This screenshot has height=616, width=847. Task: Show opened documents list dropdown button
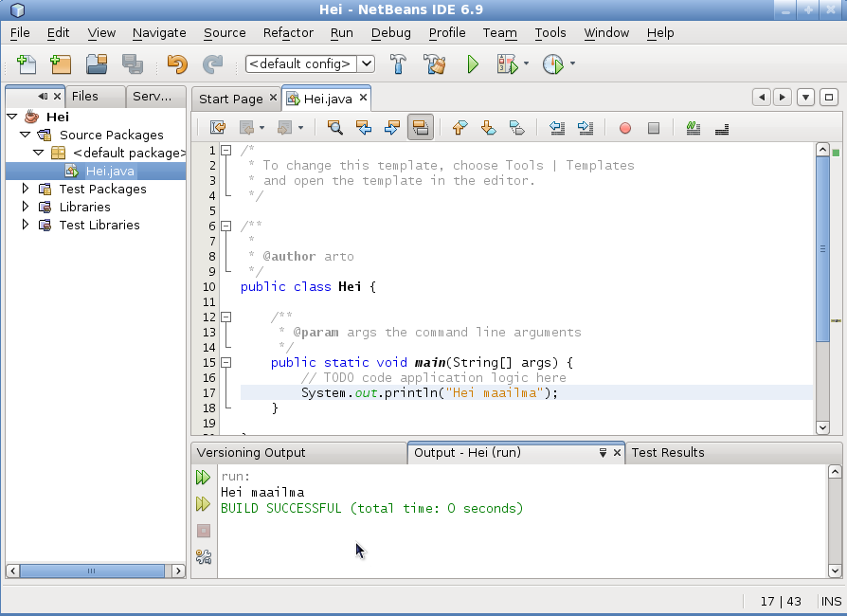coord(805,98)
